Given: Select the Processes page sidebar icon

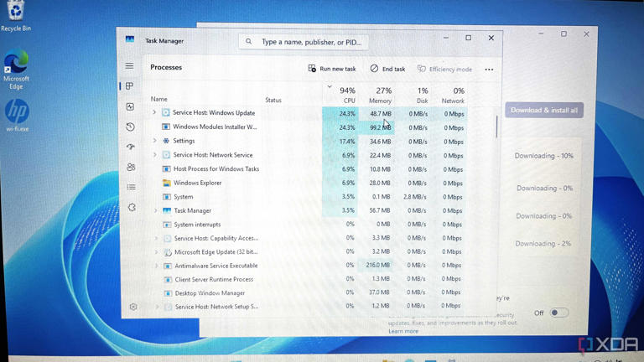Looking at the screenshot, I should (130, 85).
